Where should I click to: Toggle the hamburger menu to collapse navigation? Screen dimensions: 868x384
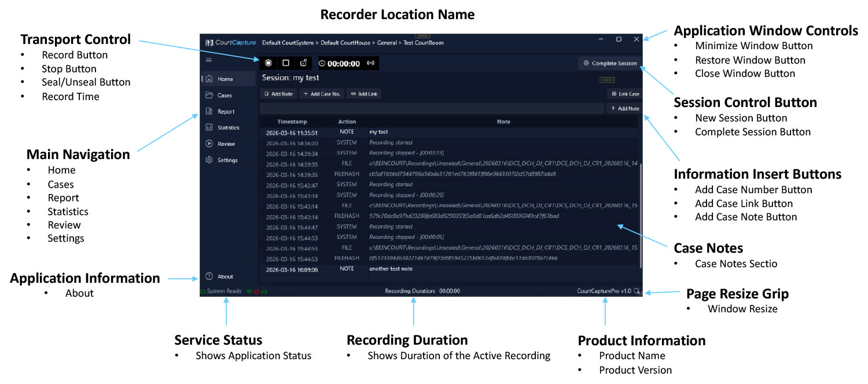[x=209, y=60]
